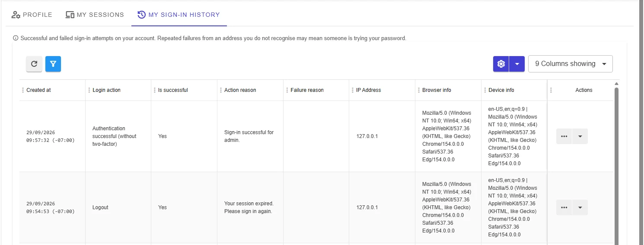The image size is (644, 245).
Task: Open the filter funnel button
Action: tap(53, 64)
